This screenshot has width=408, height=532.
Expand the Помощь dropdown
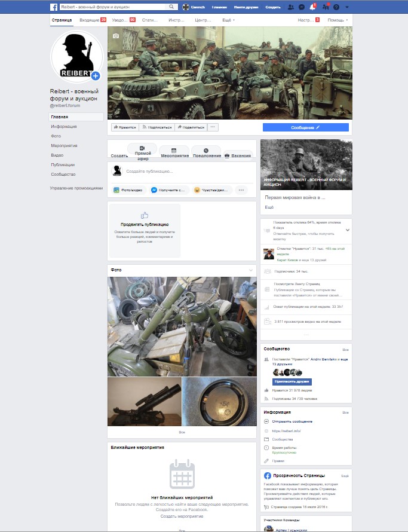tap(338, 20)
